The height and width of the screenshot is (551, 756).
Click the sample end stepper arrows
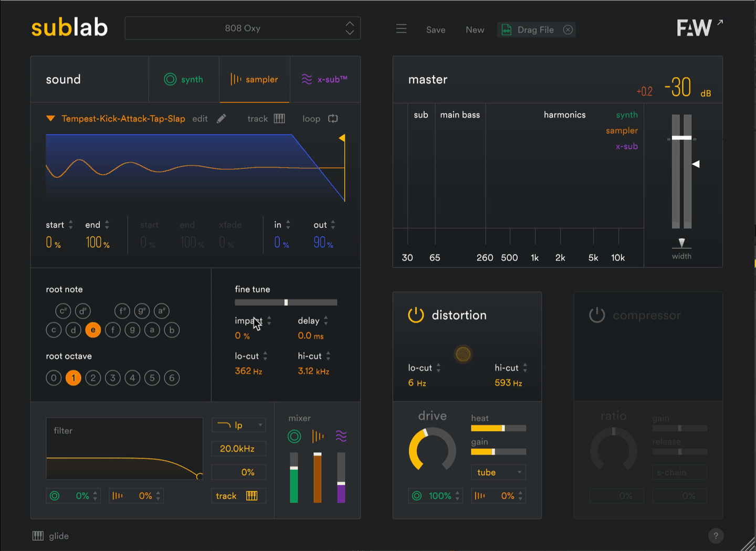(107, 225)
